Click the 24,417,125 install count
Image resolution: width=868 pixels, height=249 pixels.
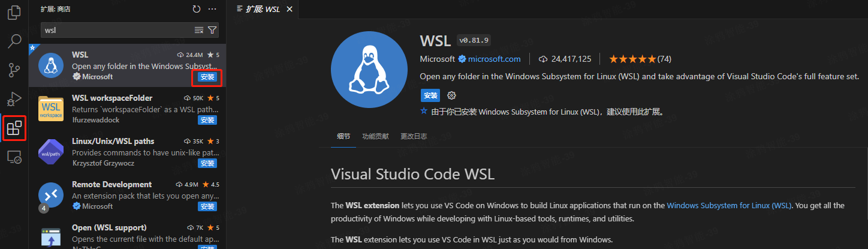tap(565, 59)
